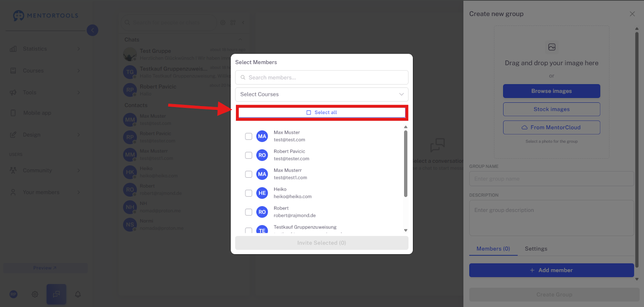Screen dimensions: 644x307
Task: Click the Invite Selected (0) button
Action: [322, 243]
